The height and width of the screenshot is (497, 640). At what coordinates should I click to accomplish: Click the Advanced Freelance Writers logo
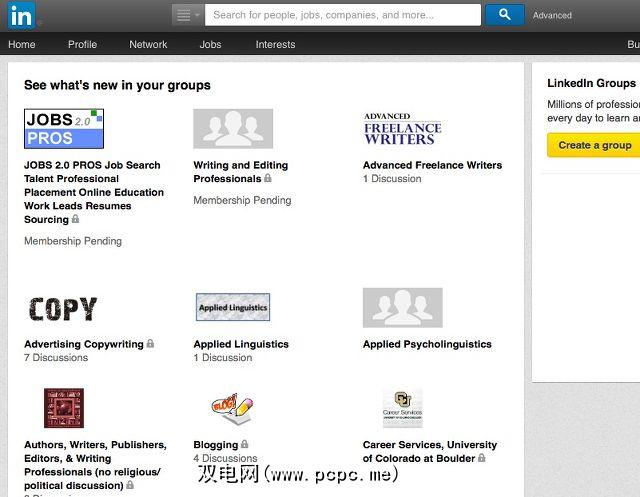(x=402, y=129)
